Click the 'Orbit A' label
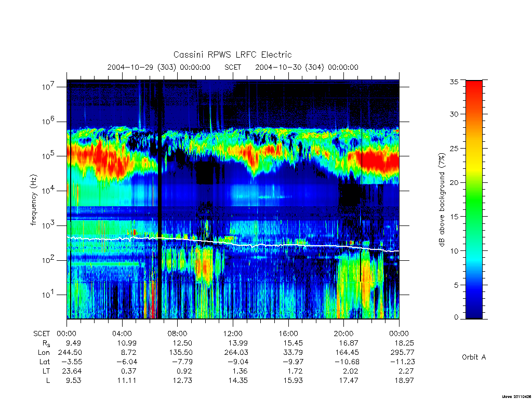 pyautogui.click(x=474, y=357)
